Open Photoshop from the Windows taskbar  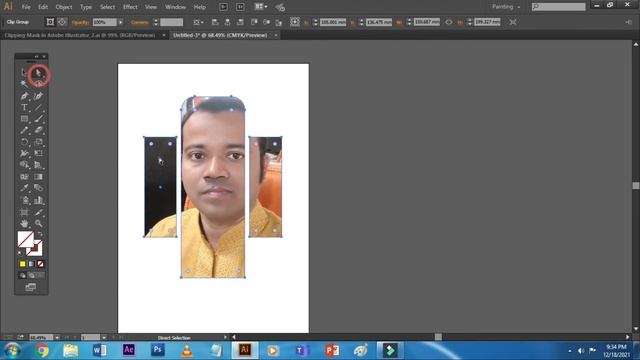[x=158, y=350]
